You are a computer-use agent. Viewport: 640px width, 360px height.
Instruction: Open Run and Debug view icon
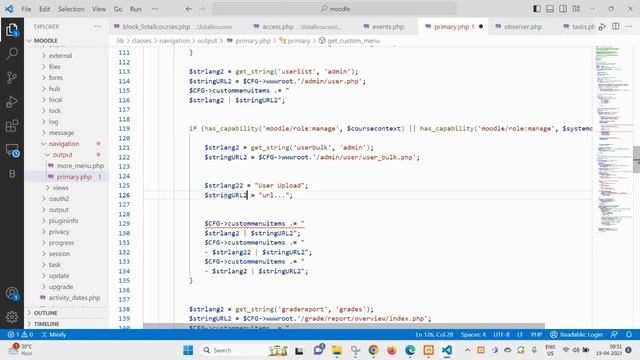click(x=12, y=102)
